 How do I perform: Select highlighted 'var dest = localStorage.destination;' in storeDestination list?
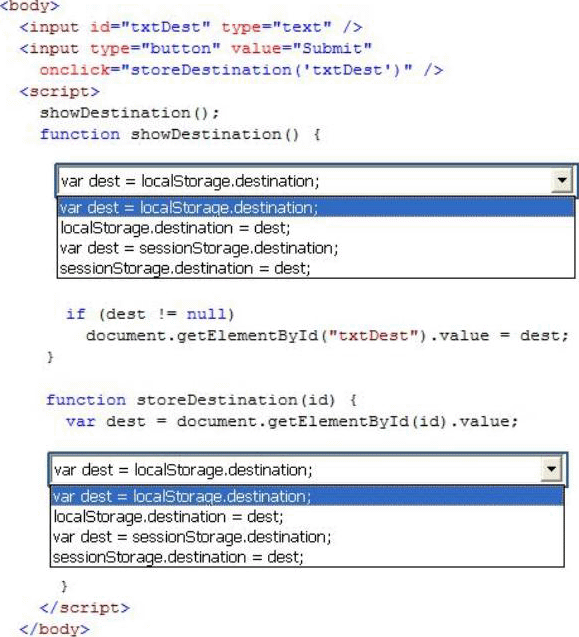[x=307, y=496]
